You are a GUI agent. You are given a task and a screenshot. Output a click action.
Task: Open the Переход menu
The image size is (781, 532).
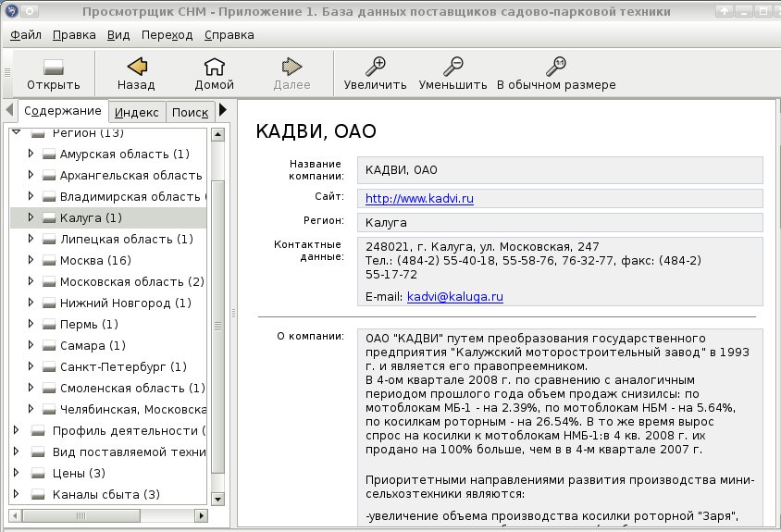[x=167, y=35]
